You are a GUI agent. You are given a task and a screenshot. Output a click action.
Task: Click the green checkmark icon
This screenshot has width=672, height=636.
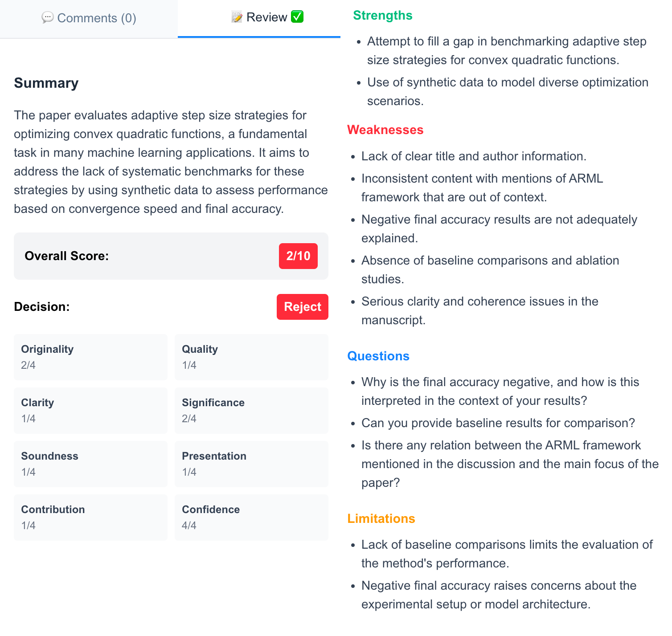coord(297,17)
